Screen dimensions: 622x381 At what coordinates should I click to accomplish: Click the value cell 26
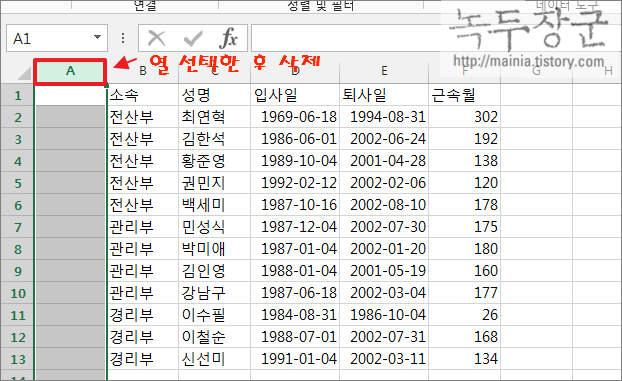click(x=465, y=316)
